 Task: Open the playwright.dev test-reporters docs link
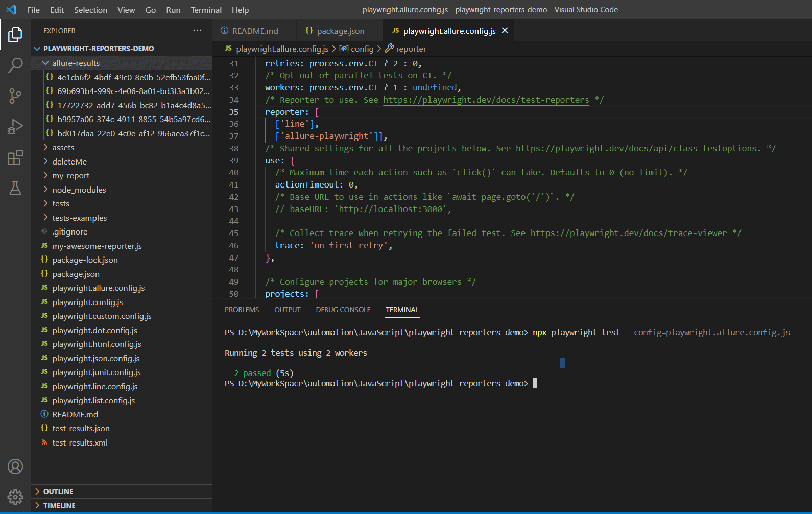(x=486, y=100)
